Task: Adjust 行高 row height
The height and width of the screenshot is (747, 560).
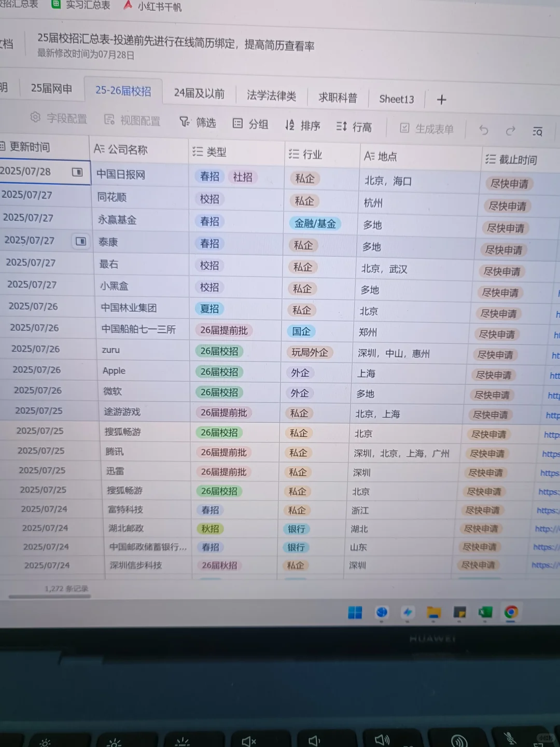Action: point(354,127)
